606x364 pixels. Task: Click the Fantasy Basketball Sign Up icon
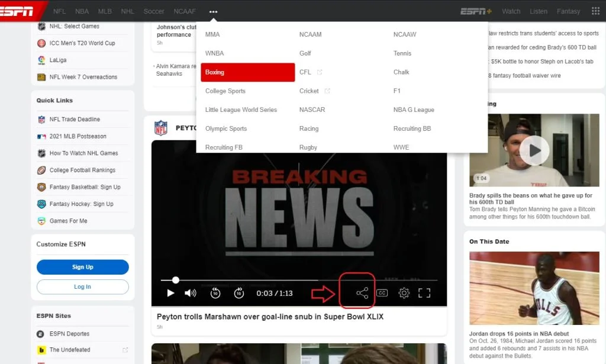41,187
